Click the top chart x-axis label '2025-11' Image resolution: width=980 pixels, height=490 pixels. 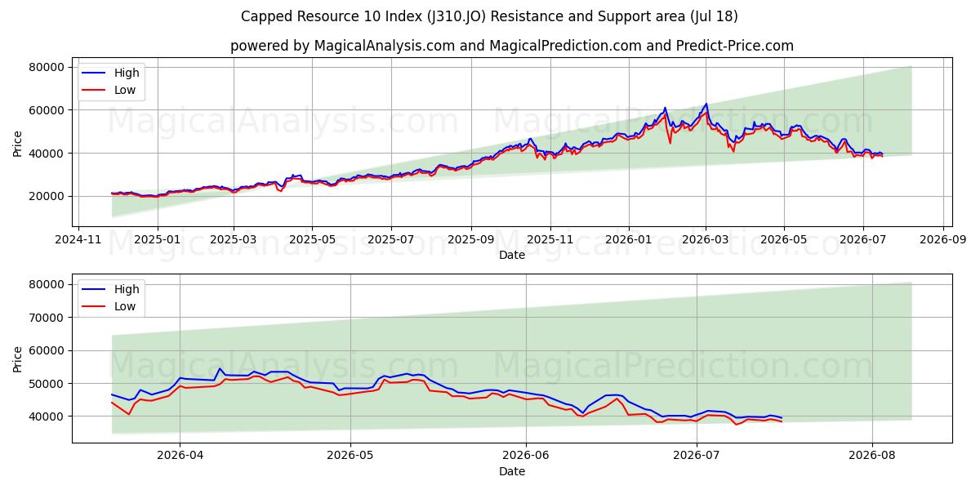click(x=550, y=241)
